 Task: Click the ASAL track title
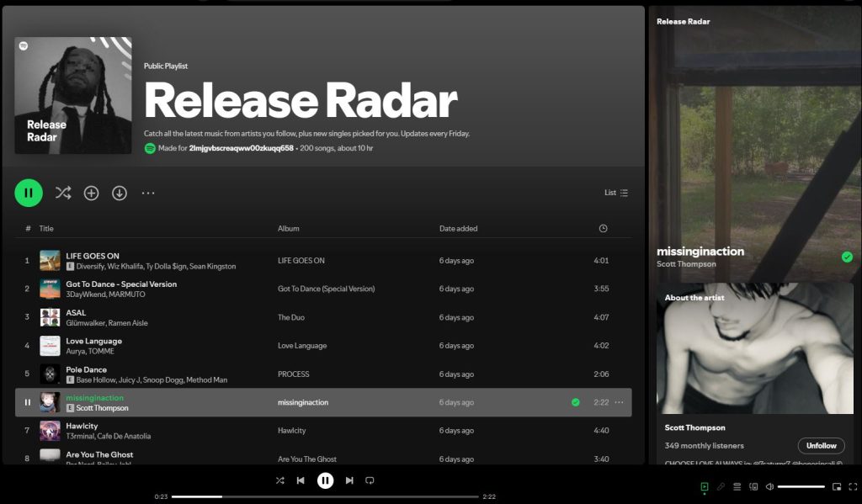point(76,312)
